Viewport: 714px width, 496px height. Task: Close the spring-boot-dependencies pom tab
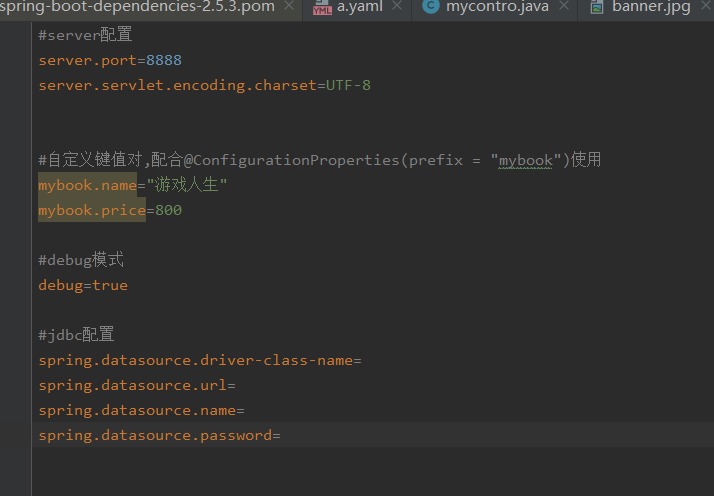click(x=289, y=5)
